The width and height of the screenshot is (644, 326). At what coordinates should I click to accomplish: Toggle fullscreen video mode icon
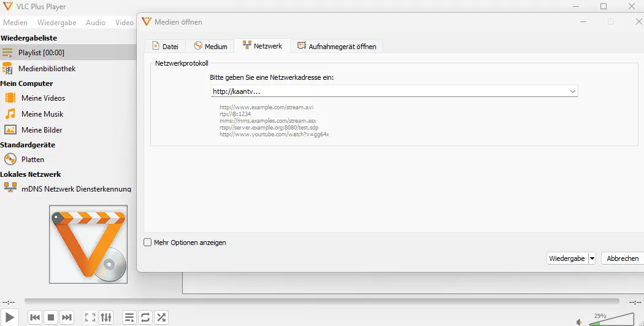click(90, 317)
